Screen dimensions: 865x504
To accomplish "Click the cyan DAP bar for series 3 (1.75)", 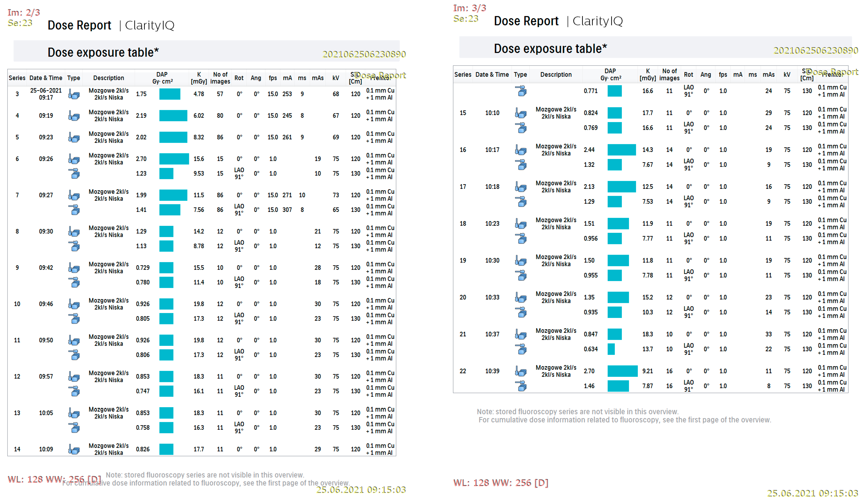I will (170, 94).
